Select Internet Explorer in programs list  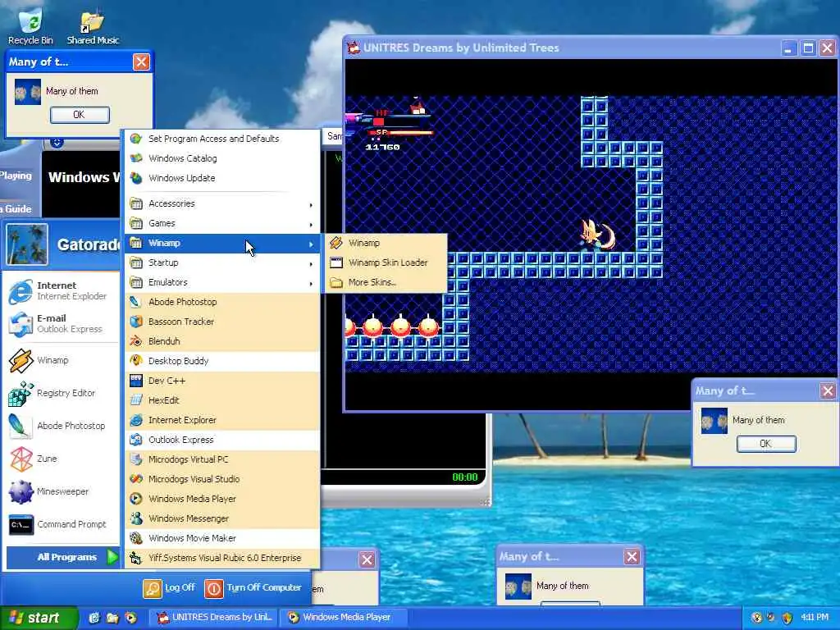[222, 420]
